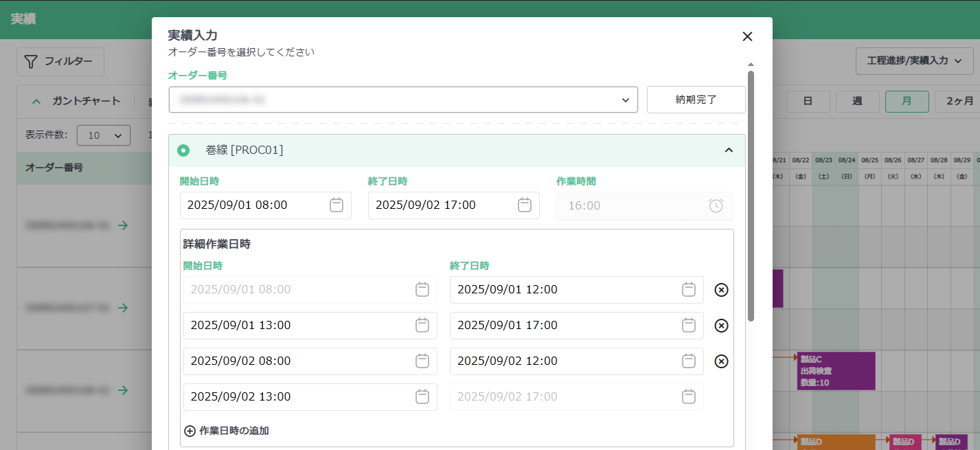
Task: Collapse the 巻線 [PROC01] section
Action: [729, 150]
